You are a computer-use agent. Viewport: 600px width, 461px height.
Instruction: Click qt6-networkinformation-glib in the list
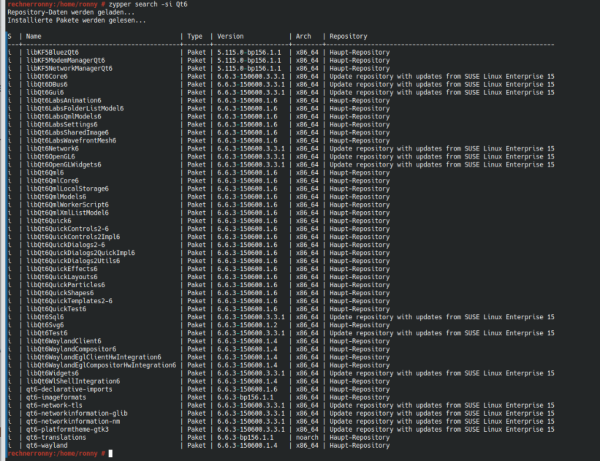point(77,414)
